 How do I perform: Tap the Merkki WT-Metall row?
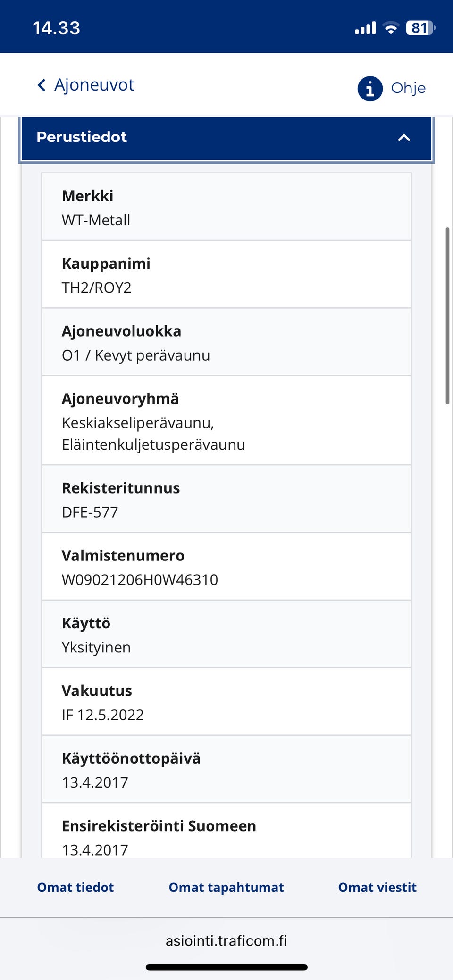(x=226, y=207)
